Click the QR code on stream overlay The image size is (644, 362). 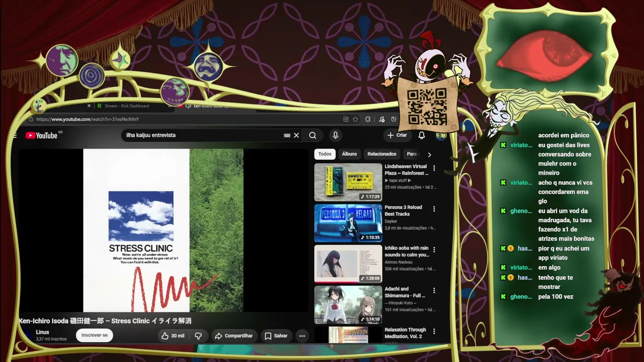point(427,106)
